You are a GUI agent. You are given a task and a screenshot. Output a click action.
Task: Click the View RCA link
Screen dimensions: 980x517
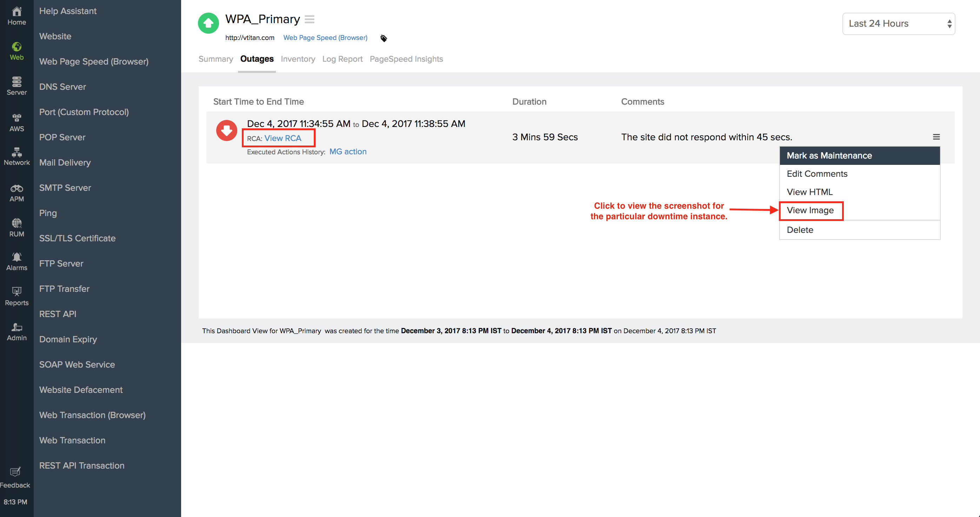point(283,139)
